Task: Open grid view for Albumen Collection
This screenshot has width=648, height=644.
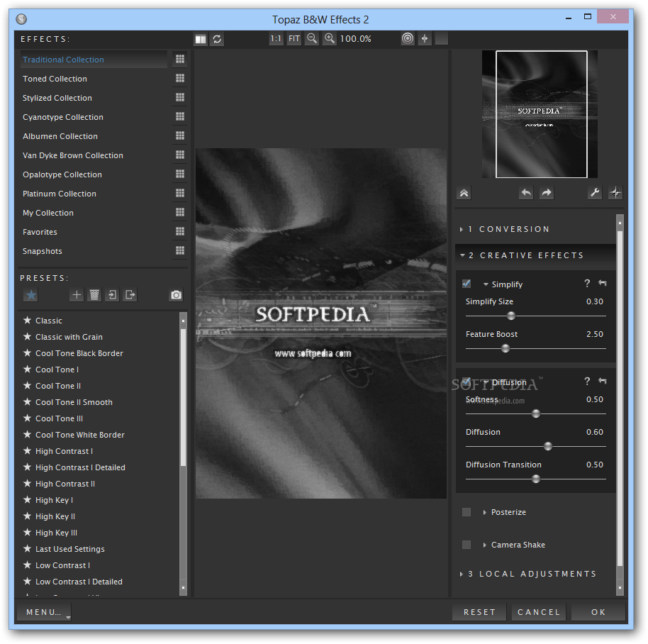Action: [180, 135]
